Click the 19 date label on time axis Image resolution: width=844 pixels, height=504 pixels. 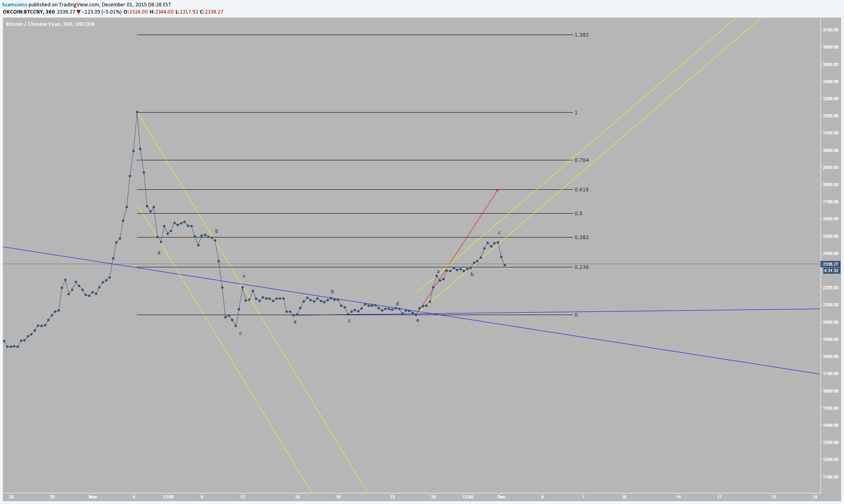point(338,497)
